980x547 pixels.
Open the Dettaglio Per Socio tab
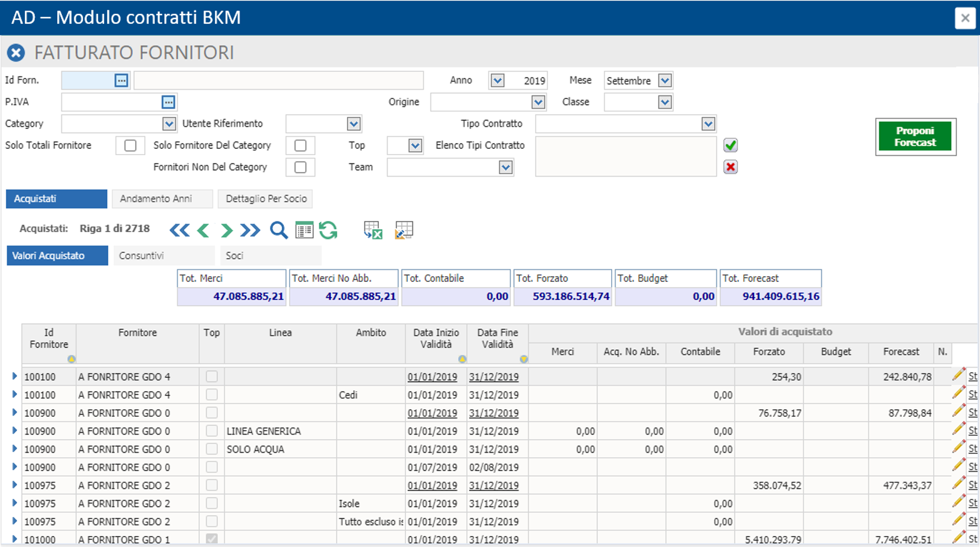tap(266, 199)
